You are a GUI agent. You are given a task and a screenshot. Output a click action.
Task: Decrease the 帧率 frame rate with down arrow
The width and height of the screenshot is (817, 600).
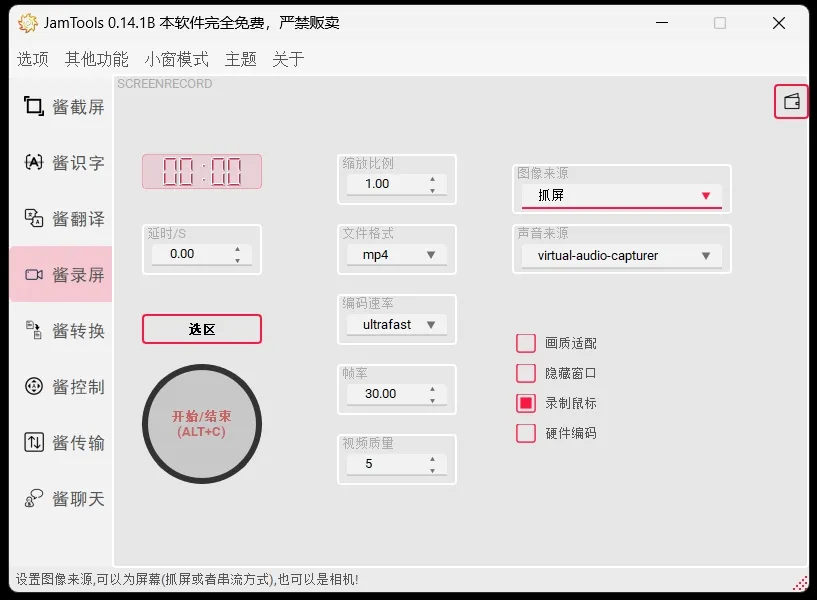click(x=432, y=400)
